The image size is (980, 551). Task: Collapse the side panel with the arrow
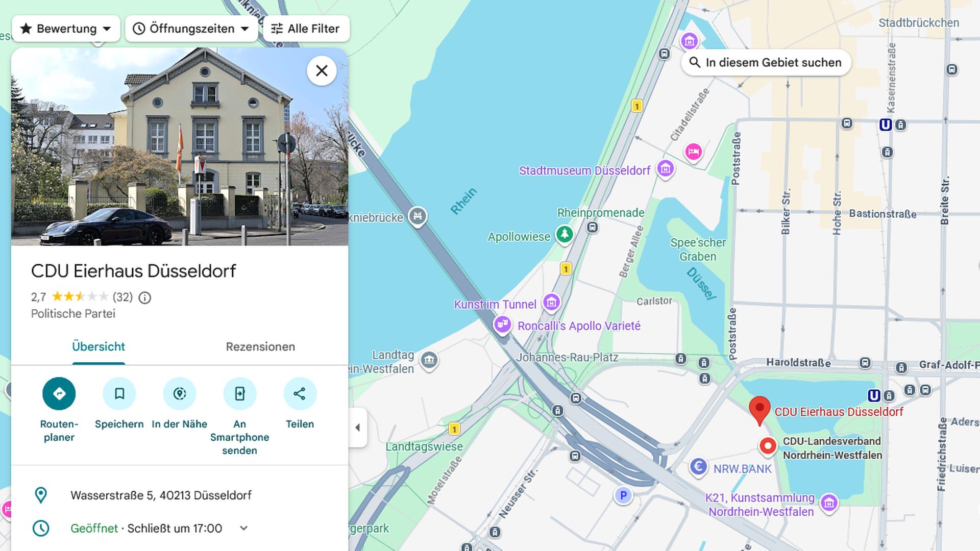(358, 428)
